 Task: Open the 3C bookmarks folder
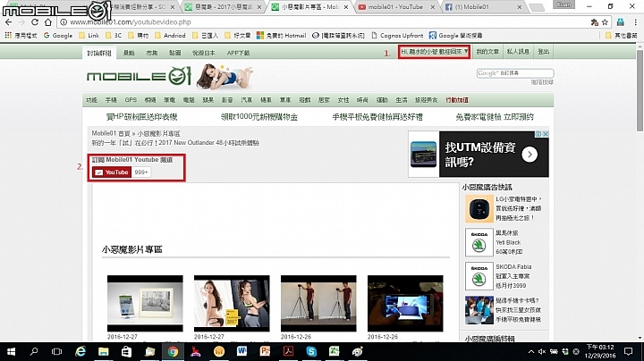click(x=114, y=35)
